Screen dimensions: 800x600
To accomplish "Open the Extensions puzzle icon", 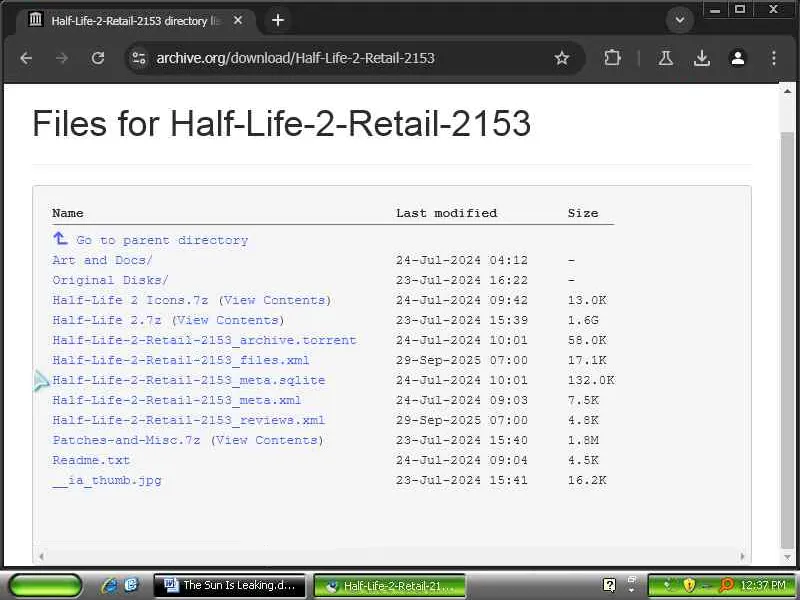I will pos(612,58).
